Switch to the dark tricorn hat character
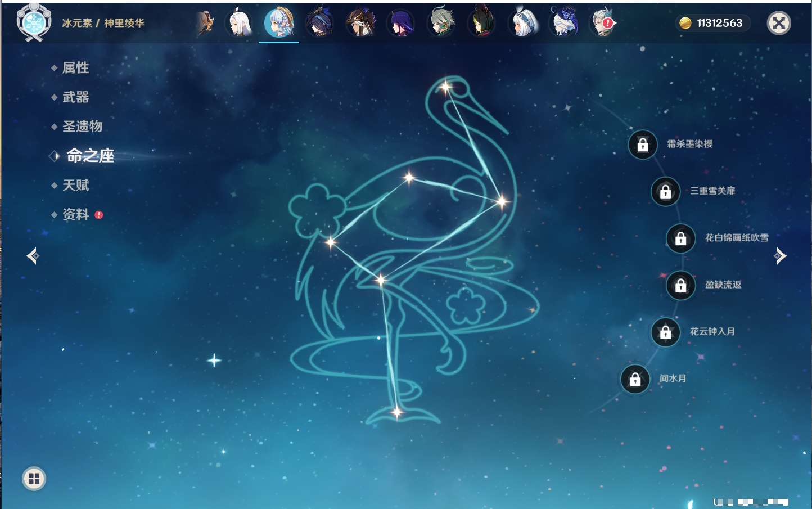The height and width of the screenshot is (509, 812). (319, 23)
